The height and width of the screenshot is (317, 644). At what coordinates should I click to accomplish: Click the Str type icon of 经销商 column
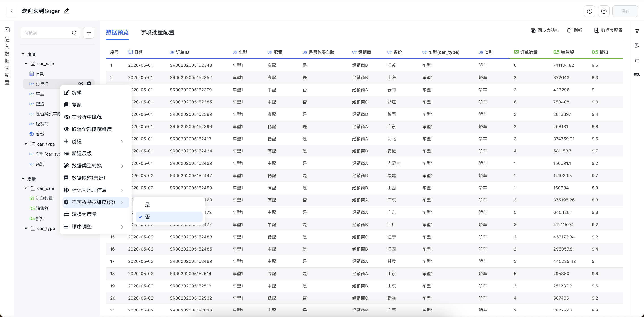point(354,52)
